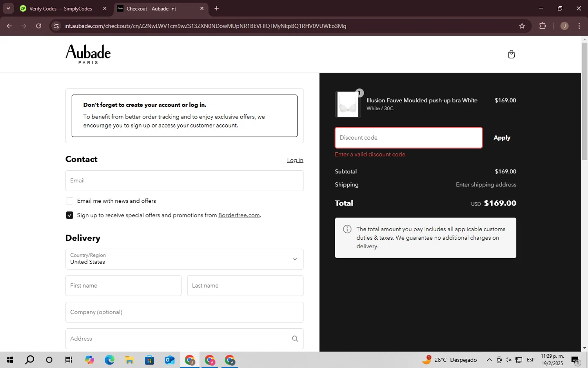Click the 'White / 30C' variant text
Image resolution: width=588 pixels, height=368 pixels.
380,109
